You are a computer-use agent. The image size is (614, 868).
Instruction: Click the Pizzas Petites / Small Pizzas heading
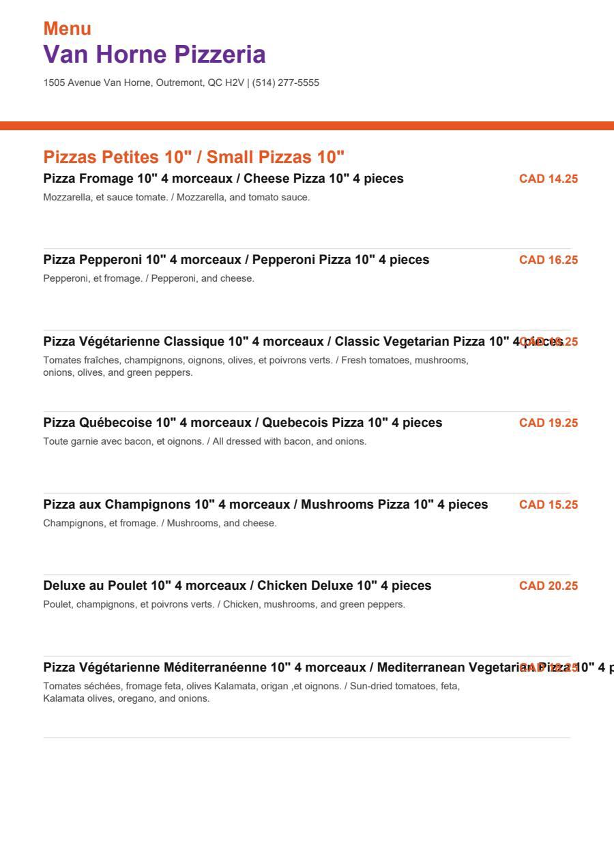click(x=194, y=158)
